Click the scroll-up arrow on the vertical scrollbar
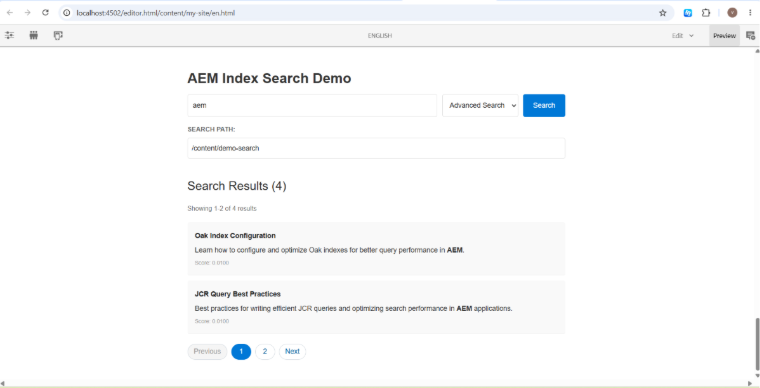The width and height of the screenshot is (760, 388). click(x=757, y=50)
